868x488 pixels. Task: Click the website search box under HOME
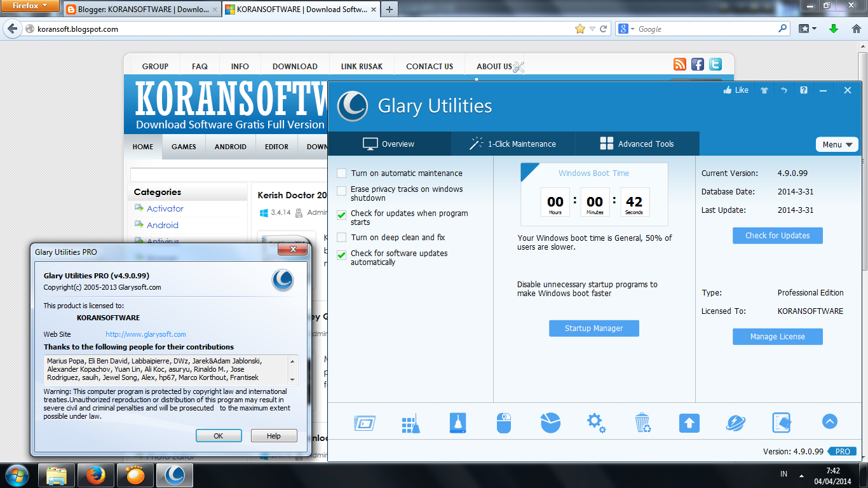(x=229, y=175)
